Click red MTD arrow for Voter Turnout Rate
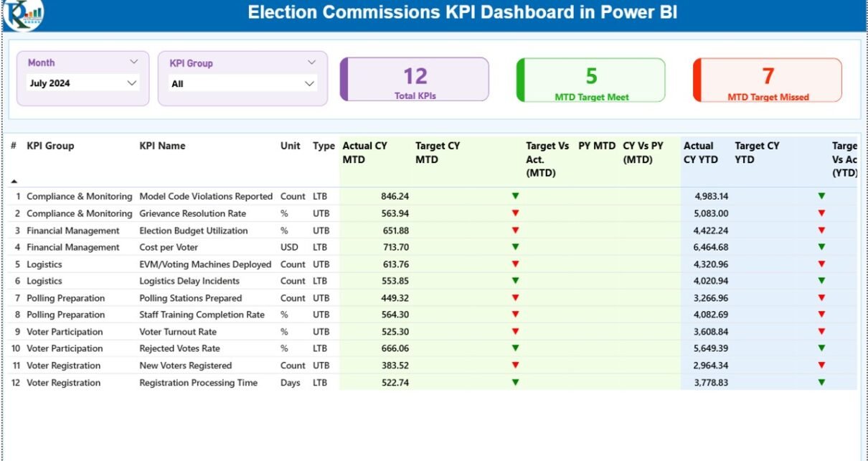The width and height of the screenshot is (868, 461). click(x=515, y=332)
